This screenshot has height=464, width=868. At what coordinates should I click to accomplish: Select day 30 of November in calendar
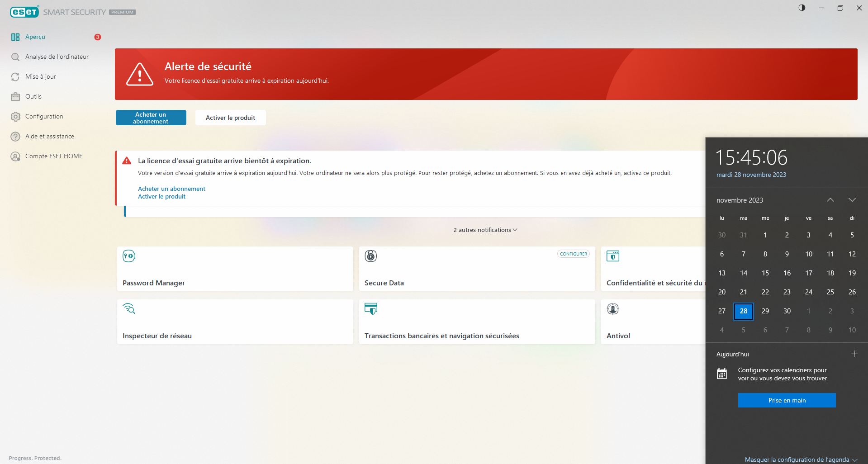click(x=787, y=311)
